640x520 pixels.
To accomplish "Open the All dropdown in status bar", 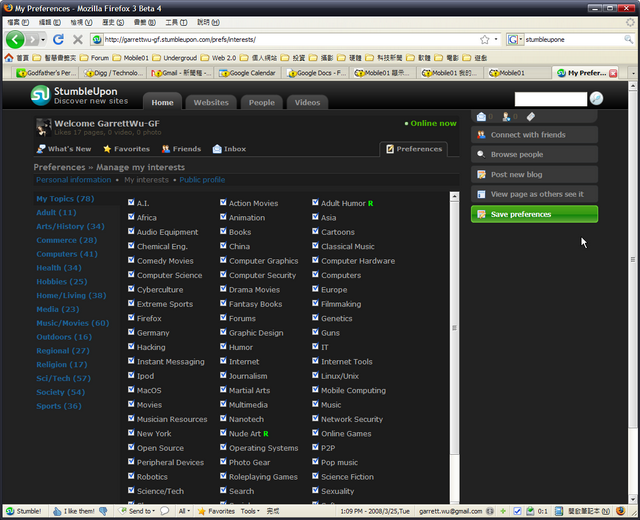I will coord(184,511).
